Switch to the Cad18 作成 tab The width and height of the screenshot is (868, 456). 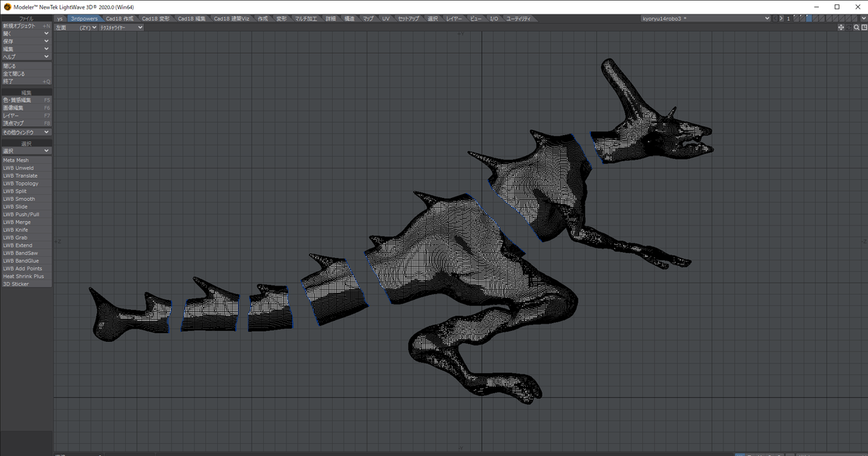120,18
